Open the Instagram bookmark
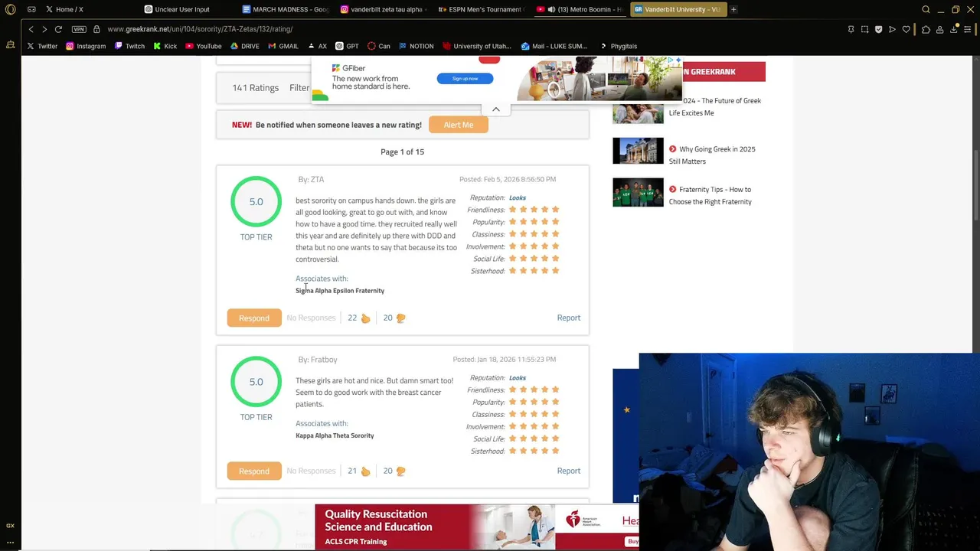Screen dimensions: 980x551 point(86,46)
